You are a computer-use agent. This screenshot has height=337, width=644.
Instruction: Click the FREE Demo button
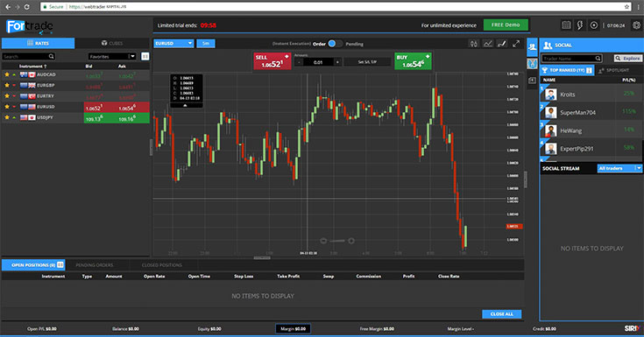[506, 25]
